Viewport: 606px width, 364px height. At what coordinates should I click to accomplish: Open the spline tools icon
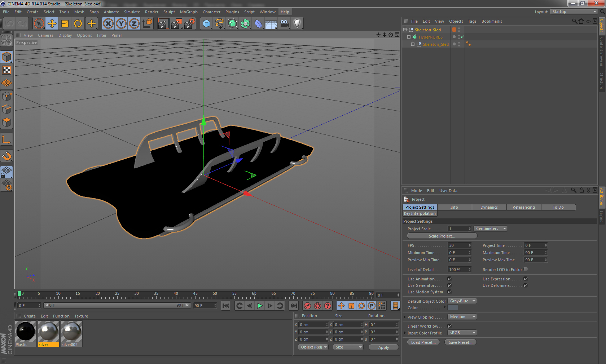pyautogui.click(x=219, y=24)
